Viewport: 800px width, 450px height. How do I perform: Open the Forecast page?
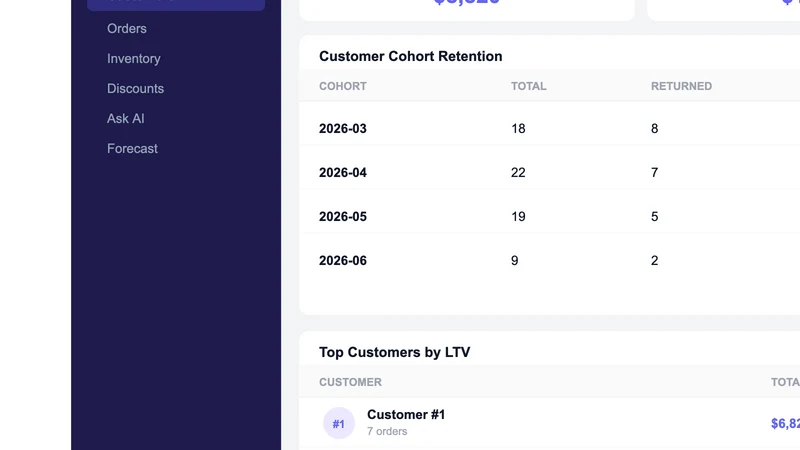point(132,148)
